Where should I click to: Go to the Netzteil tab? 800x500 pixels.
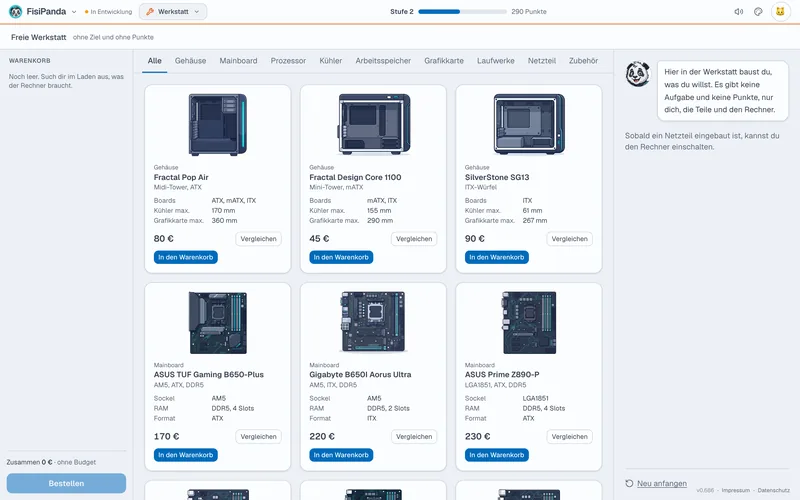coord(542,61)
